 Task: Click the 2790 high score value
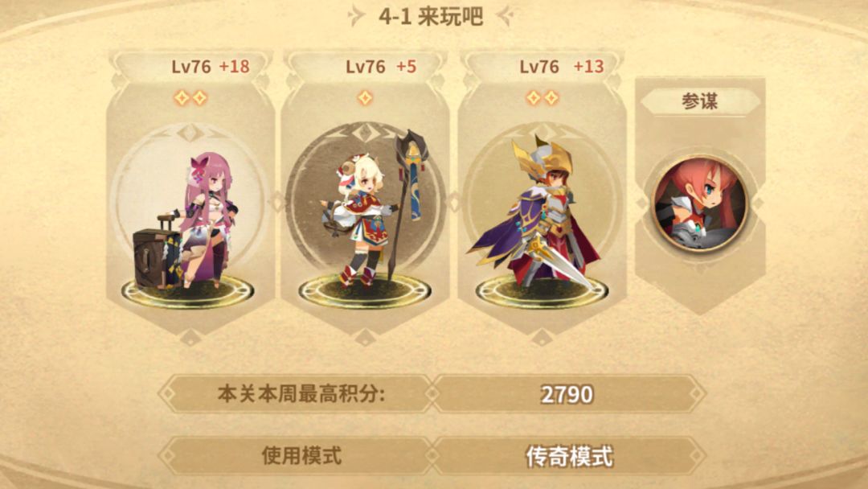[x=567, y=394]
